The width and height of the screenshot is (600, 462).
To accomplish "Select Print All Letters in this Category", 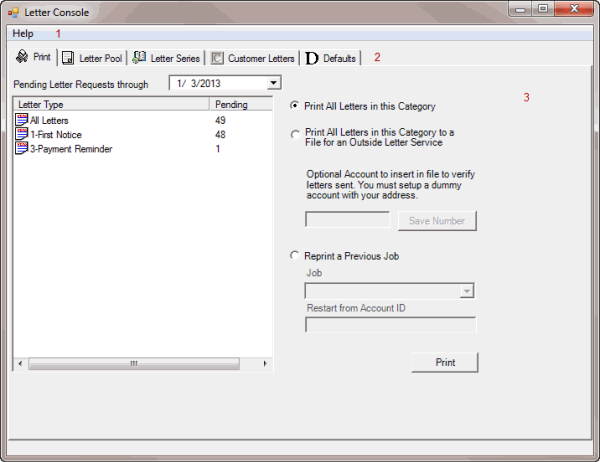I will 294,105.
